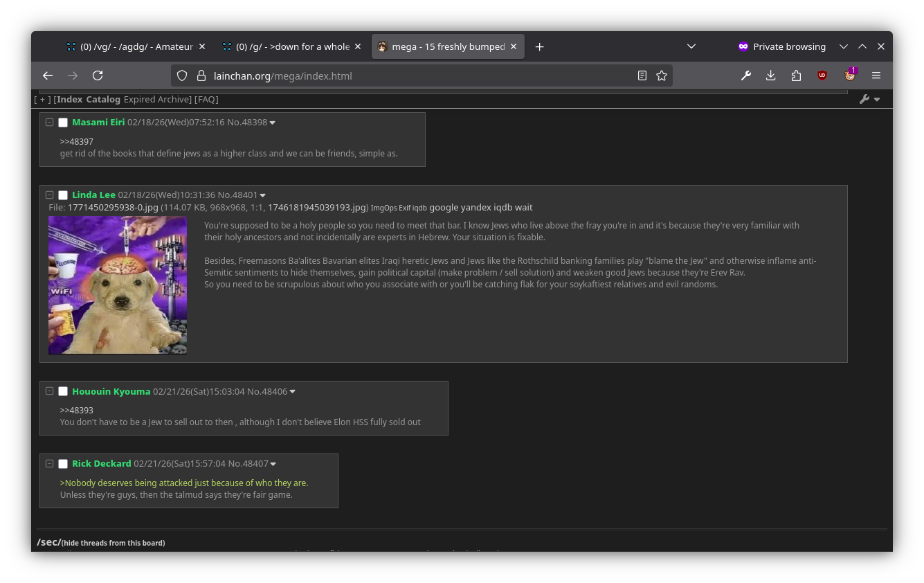List all tabs with the tab bar chevron
The width and height of the screenshot is (924, 583).
pyautogui.click(x=691, y=46)
